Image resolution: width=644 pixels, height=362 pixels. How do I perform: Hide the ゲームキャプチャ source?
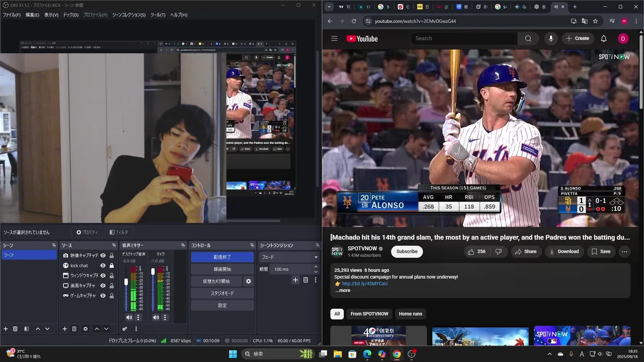tap(103, 296)
